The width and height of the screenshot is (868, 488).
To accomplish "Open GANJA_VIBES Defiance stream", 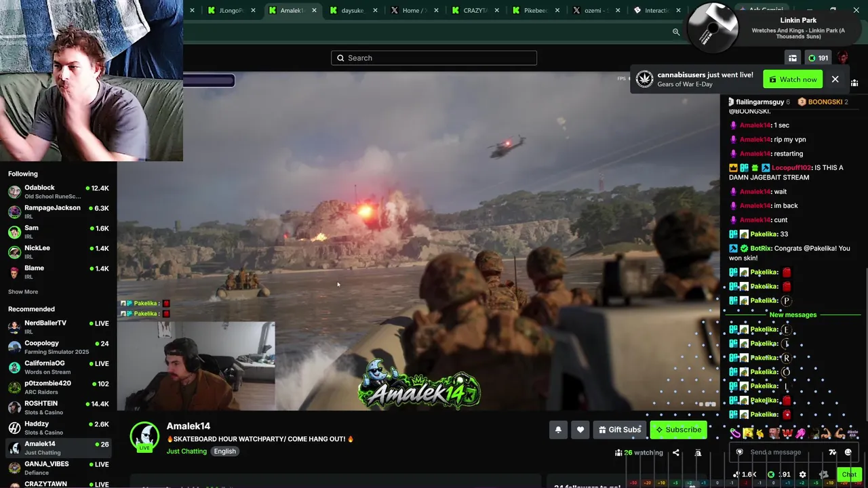I will pyautogui.click(x=58, y=468).
